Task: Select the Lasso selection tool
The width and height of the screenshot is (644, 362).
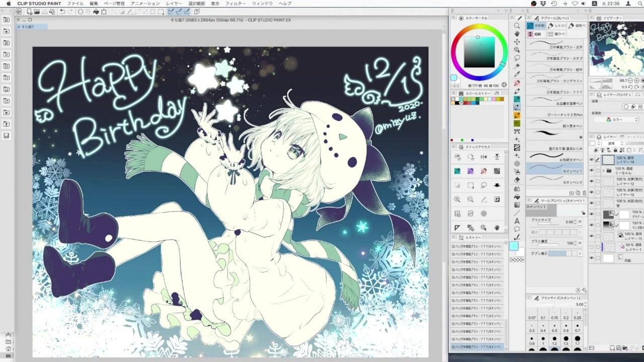Action: (517, 58)
